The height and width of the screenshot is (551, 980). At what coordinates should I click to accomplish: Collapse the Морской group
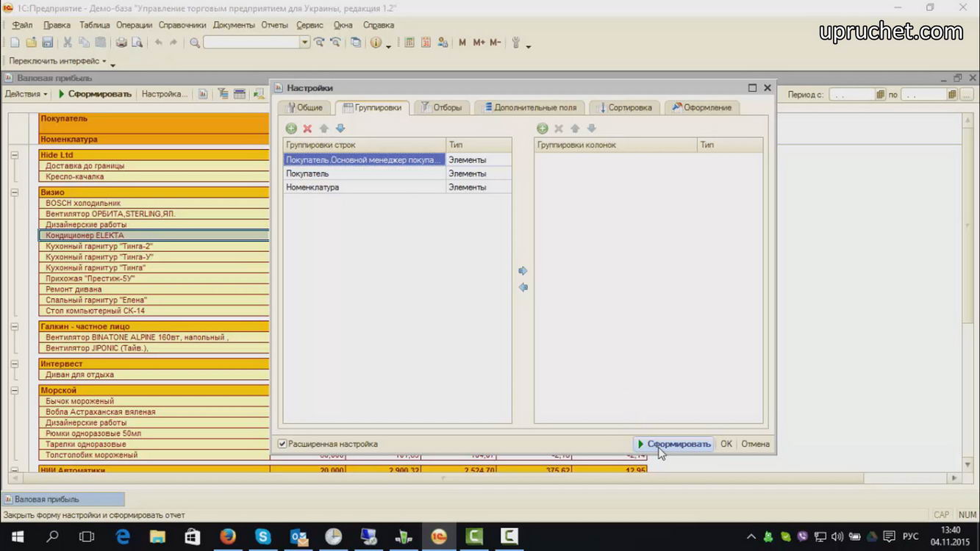coord(14,390)
